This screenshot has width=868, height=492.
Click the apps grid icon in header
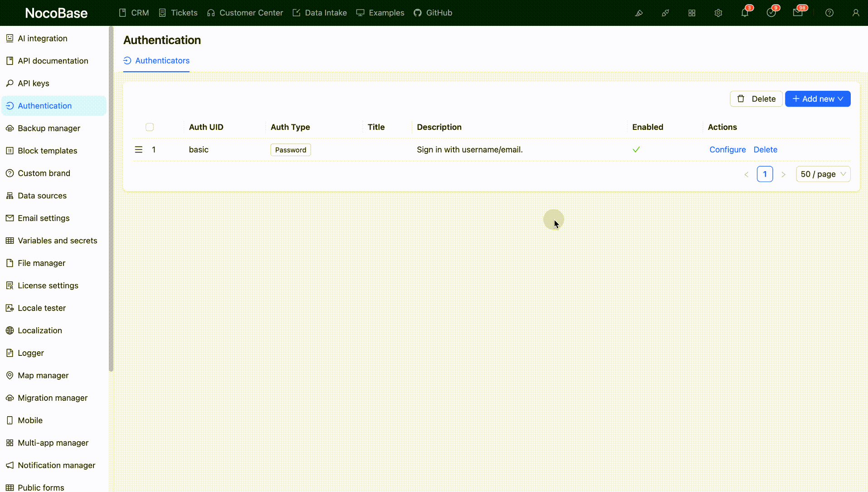pos(692,12)
